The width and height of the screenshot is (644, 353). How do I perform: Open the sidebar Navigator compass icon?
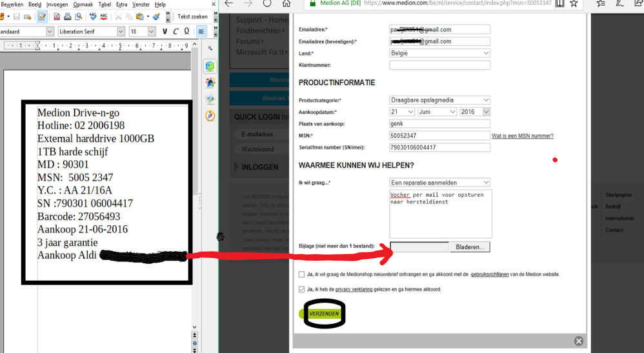(210, 116)
